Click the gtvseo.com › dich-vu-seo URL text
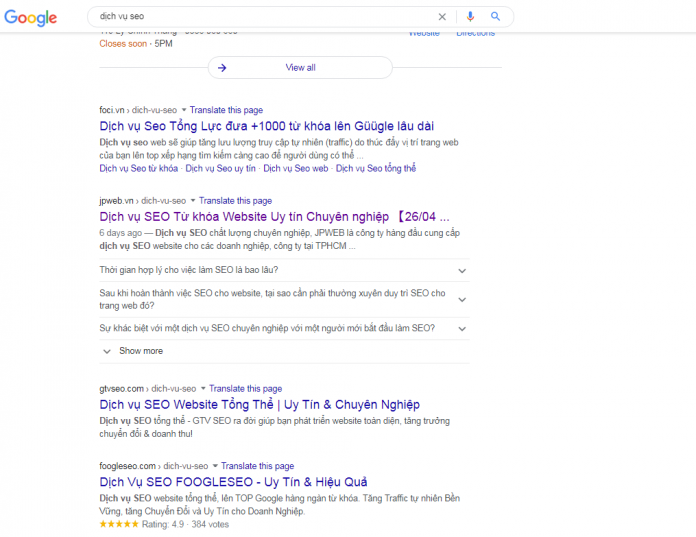This screenshot has width=696, height=537. click(x=147, y=389)
